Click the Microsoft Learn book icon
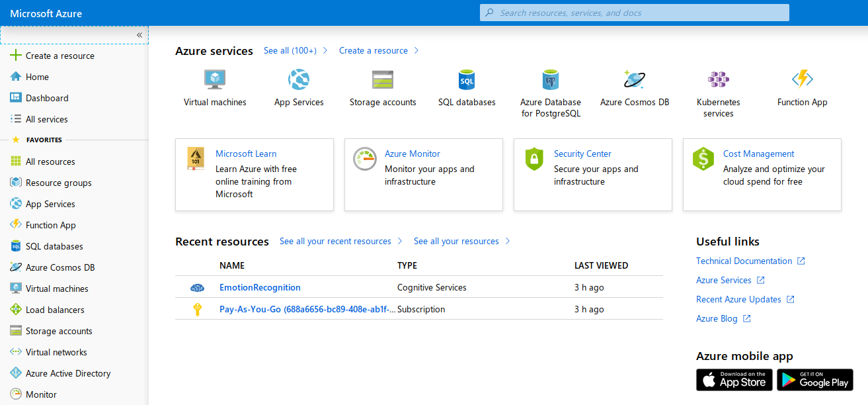868x405 pixels. (196, 159)
